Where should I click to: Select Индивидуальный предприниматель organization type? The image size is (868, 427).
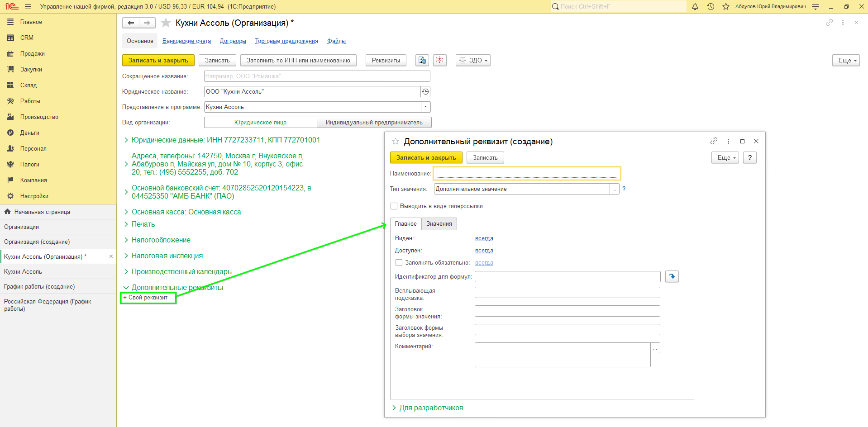[374, 123]
